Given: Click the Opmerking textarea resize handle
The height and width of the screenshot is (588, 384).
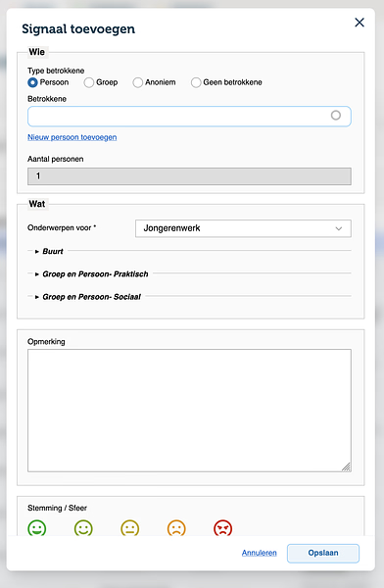Looking at the screenshot, I should pyautogui.click(x=347, y=466).
